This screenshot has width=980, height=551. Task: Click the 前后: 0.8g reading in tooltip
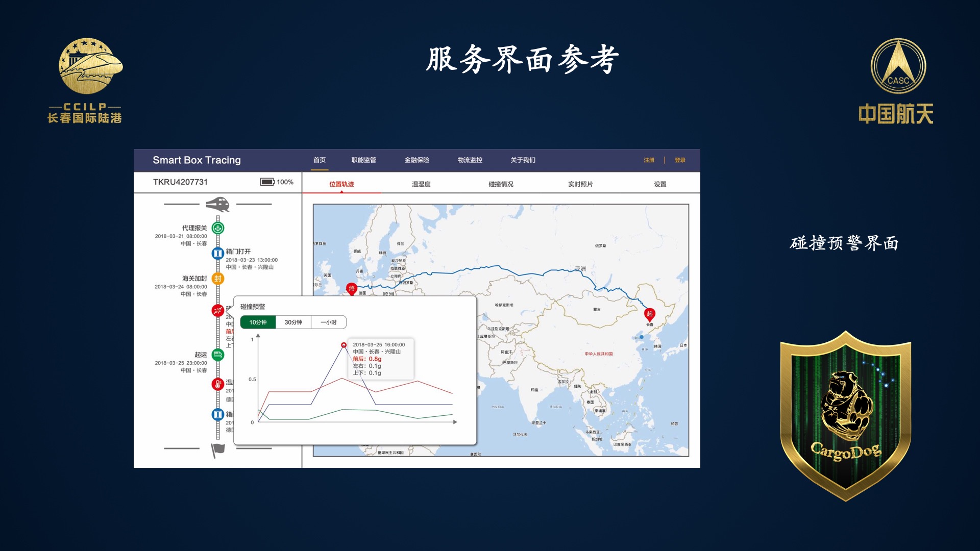point(367,359)
